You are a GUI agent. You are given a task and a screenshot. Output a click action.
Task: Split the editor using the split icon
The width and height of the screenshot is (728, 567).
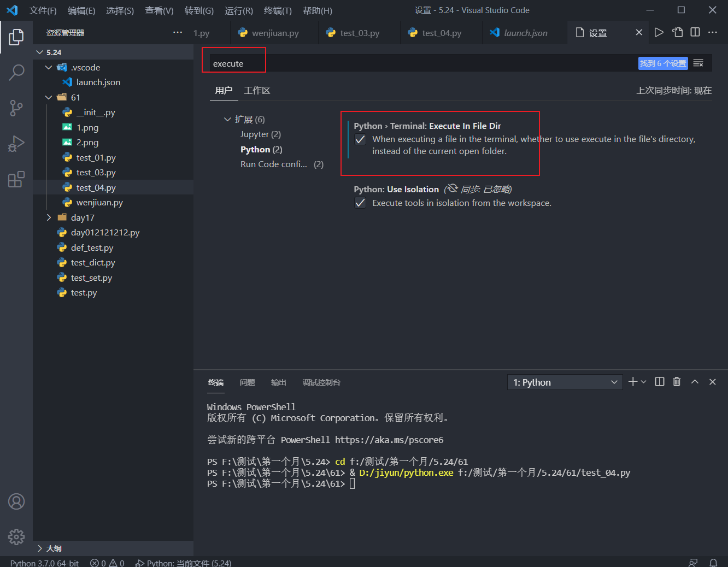click(x=695, y=32)
